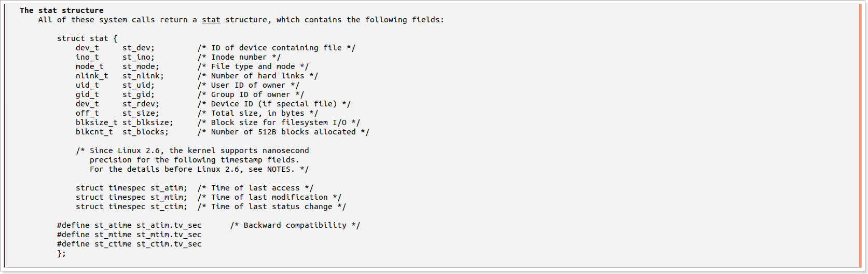Screen dimensions: 868x274
Task: Click the gid_t type name
Action: click(x=87, y=94)
